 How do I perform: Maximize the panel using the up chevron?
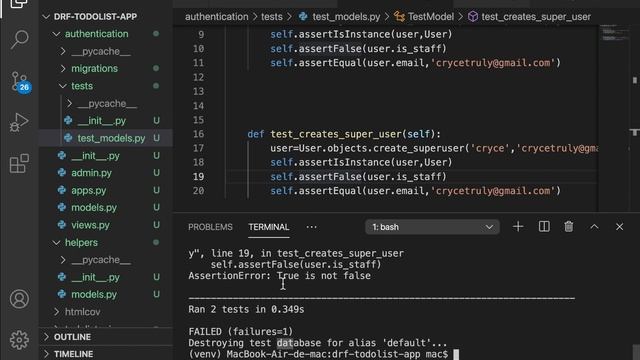coord(594,227)
